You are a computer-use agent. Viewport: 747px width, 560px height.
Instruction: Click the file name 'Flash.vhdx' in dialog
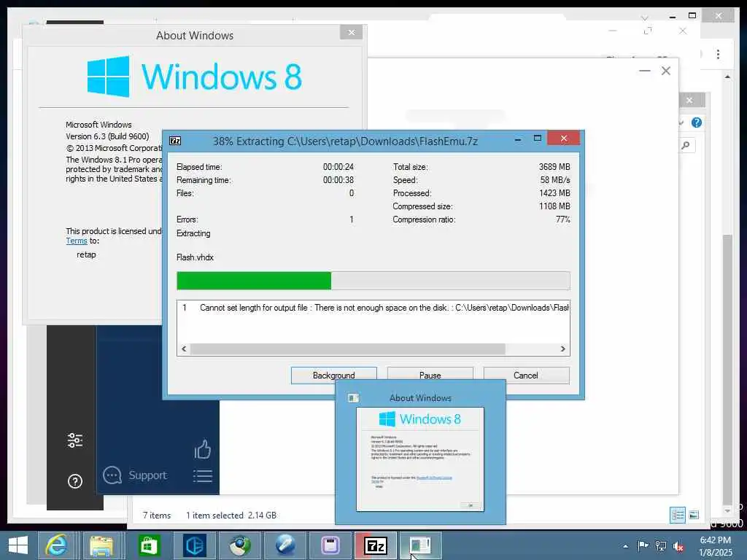click(x=195, y=257)
